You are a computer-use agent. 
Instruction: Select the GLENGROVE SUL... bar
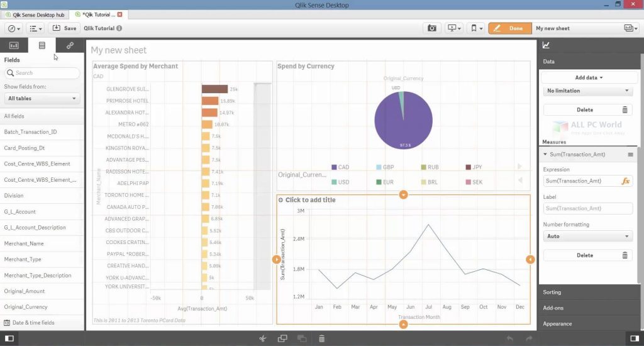pyautogui.click(x=214, y=89)
